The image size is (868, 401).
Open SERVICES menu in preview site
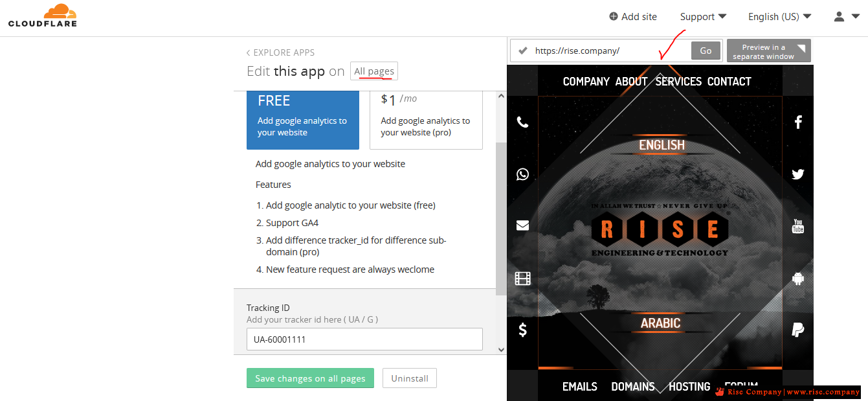pos(678,82)
